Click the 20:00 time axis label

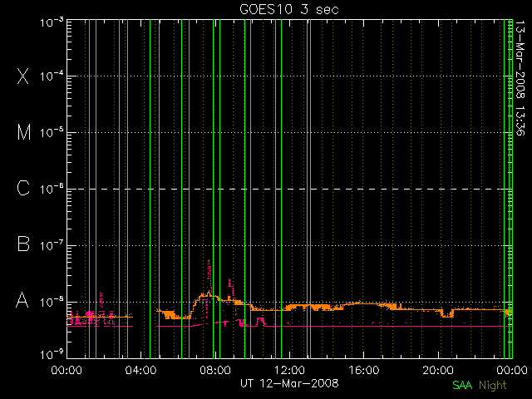point(438,370)
